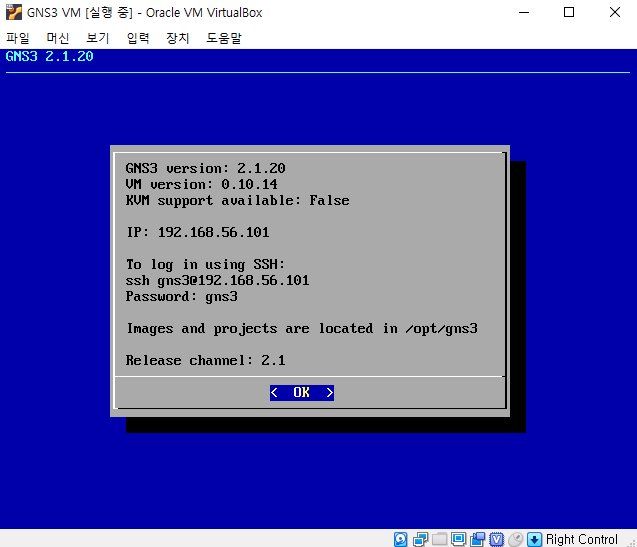This screenshot has width=637, height=547.
Task: Click the 'Release channel: 2.1' line
Action: point(206,360)
